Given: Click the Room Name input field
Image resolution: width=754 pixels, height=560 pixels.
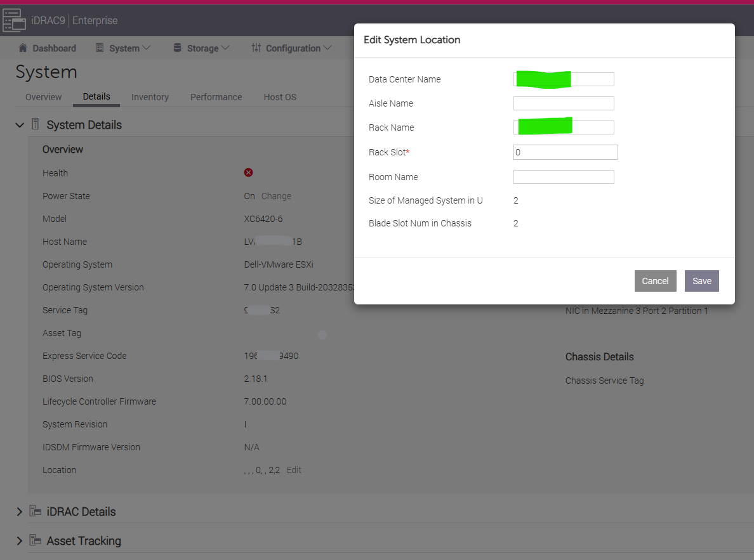Looking at the screenshot, I should (x=564, y=177).
